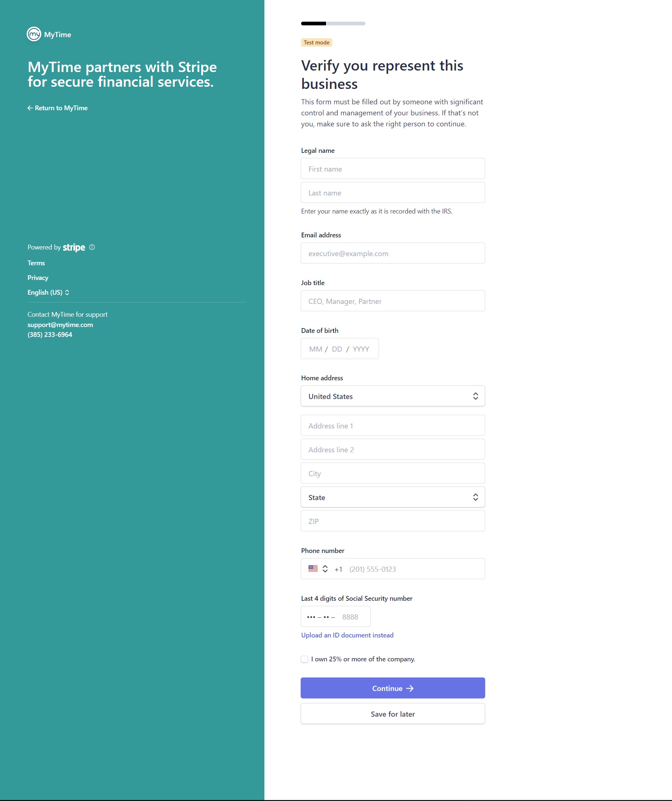This screenshot has width=672, height=801.
Task: Click the MyTime logo icon
Action: point(34,34)
